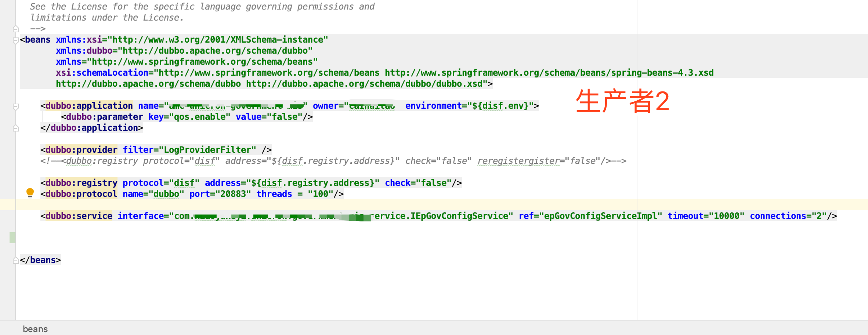Click the port value 20883
The width and height of the screenshot is (868, 335).
[x=233, y=194]
